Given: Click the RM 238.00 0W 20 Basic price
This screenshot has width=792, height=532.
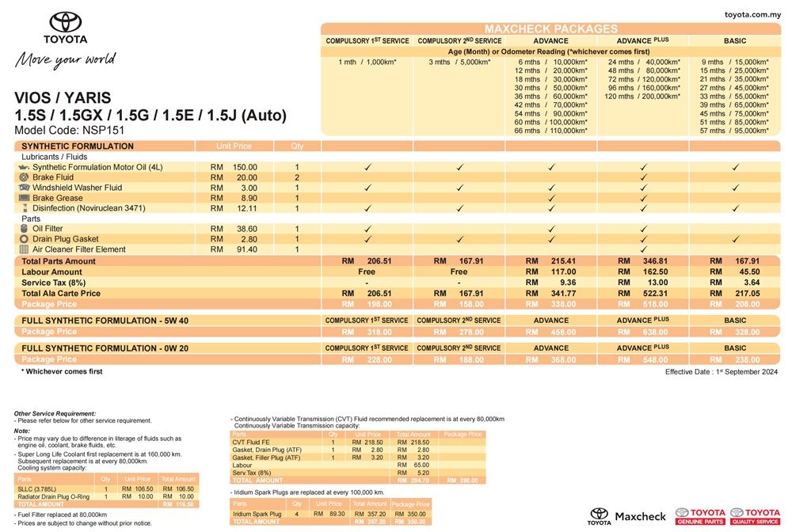Looking at the screenshot, I should click(734, 360).
